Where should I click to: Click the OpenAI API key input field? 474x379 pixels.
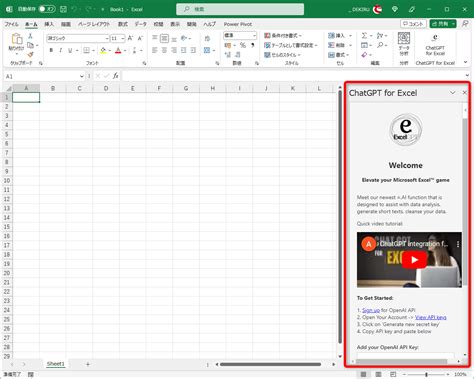click(x=405, y=356)
